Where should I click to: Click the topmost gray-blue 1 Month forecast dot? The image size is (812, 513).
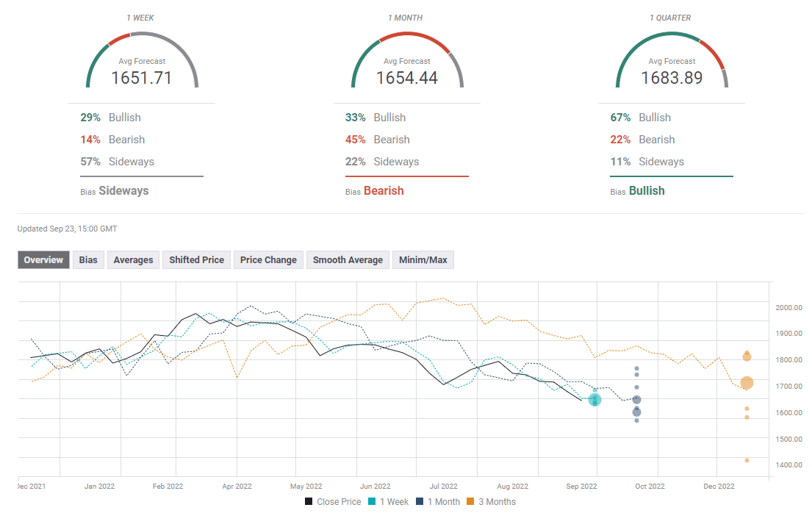[x=636, y=369]
